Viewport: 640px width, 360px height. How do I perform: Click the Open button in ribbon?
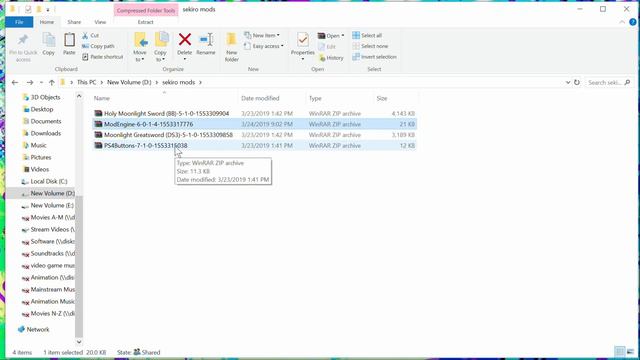click(x=331, y=36)
